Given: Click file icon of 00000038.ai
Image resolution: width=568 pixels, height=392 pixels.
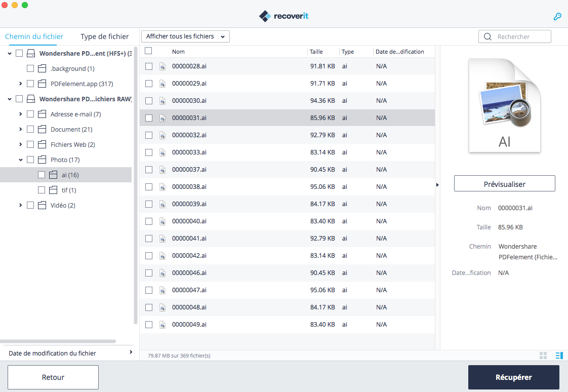Looking at the screenshot, I should point(163,187).
